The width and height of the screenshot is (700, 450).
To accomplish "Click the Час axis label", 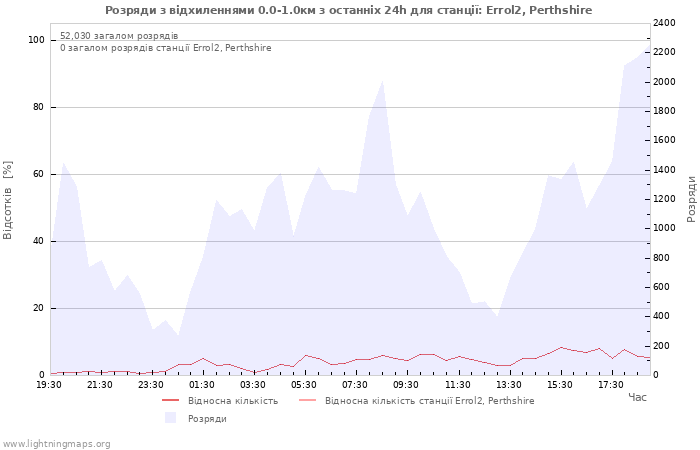I will (638, 397).
